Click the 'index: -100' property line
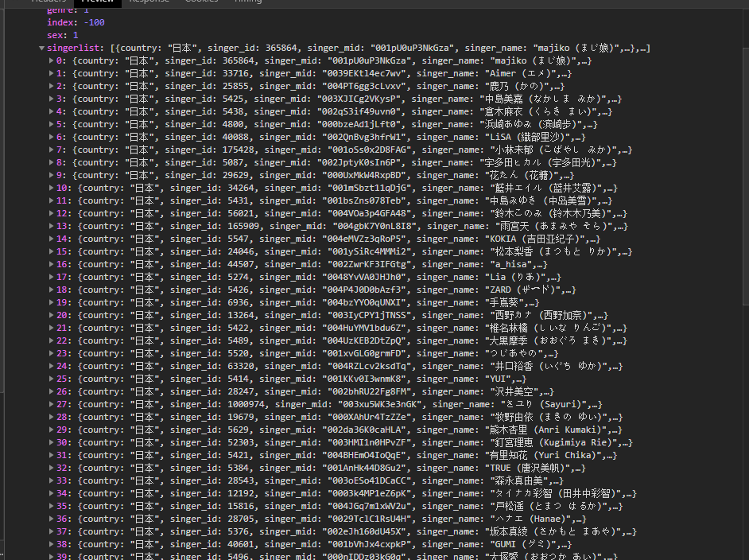 pyautogui.click(x=76, y=22)
